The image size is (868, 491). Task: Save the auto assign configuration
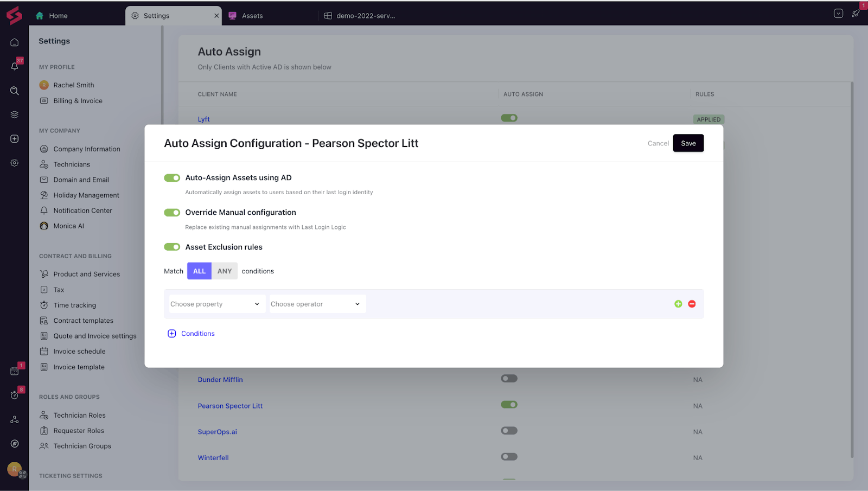[688, 143]
